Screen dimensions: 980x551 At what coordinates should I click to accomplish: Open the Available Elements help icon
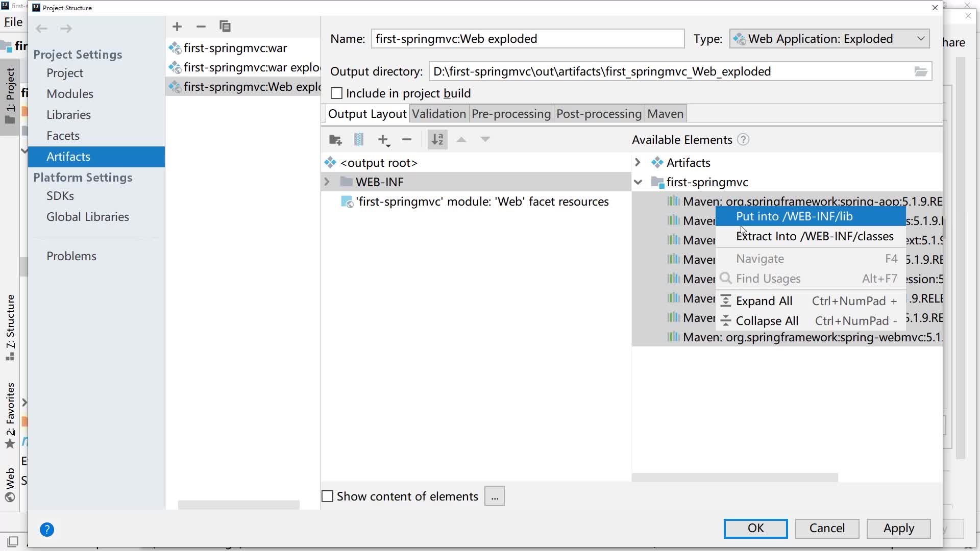coord(743,140)
